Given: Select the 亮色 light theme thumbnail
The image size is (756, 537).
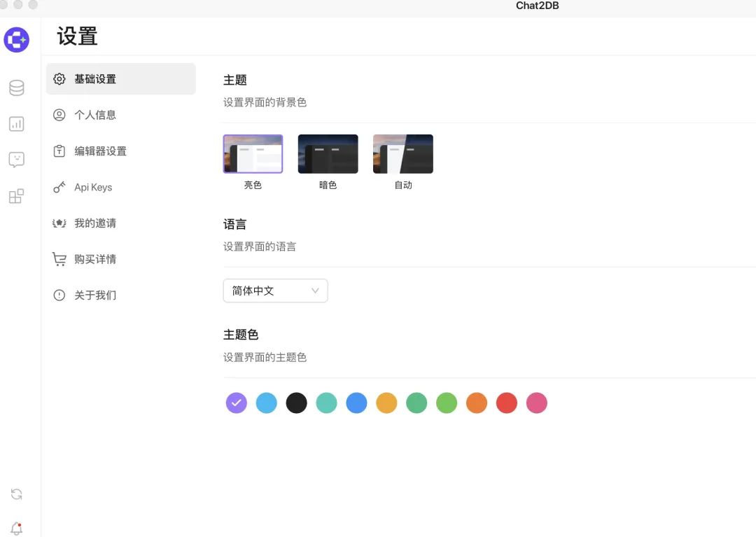Looking at the screenshot, I should 253,154.
